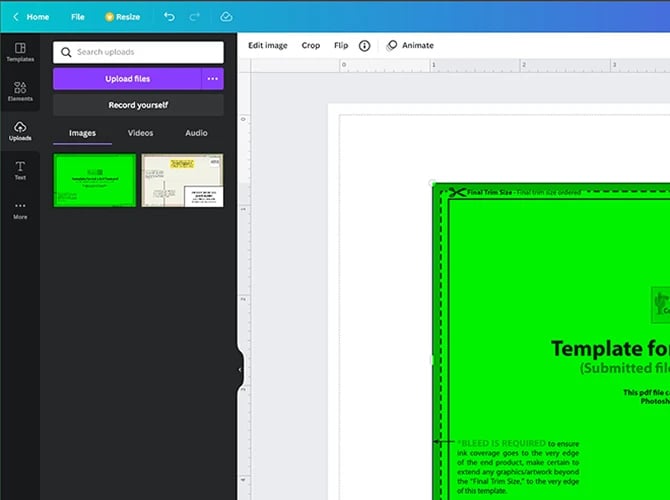Image resolution: width=670 pixels, height=500 pixels.
Task: Open the Resize menu
Action: (x=123, y=17)
